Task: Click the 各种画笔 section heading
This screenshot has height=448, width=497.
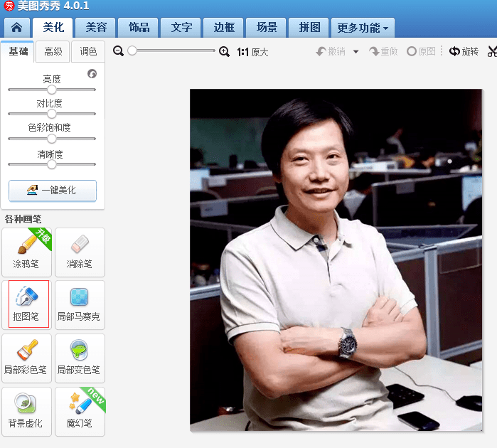Action: click(x=23, y=219)
